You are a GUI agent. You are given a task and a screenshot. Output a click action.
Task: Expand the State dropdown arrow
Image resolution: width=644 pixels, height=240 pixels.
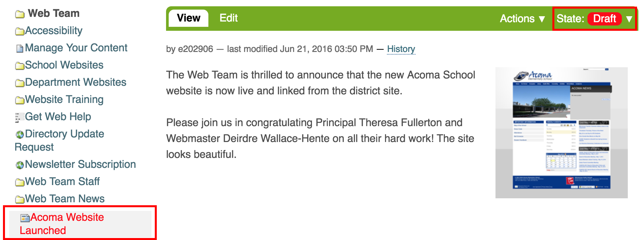629,19
